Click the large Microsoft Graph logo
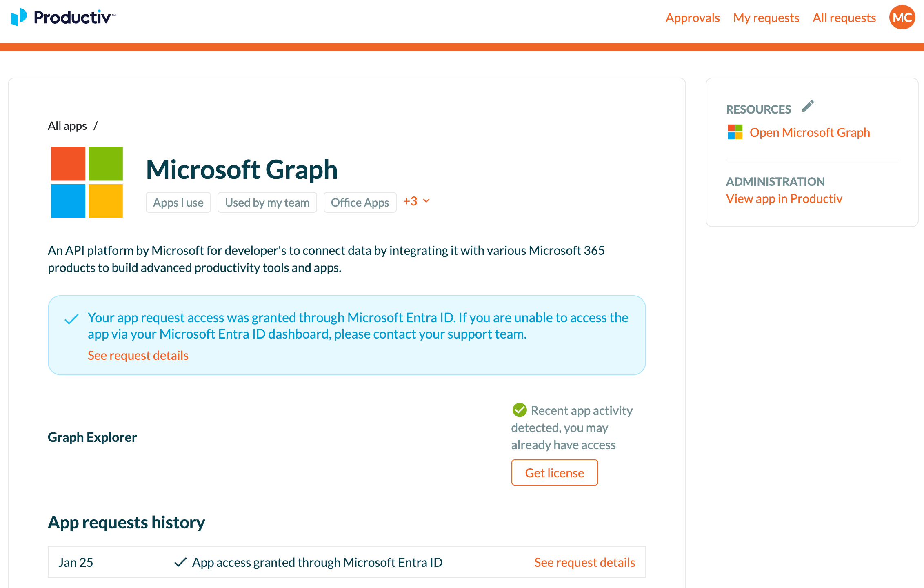The height and width of the screenshot is (588, 924). [87, 182]
